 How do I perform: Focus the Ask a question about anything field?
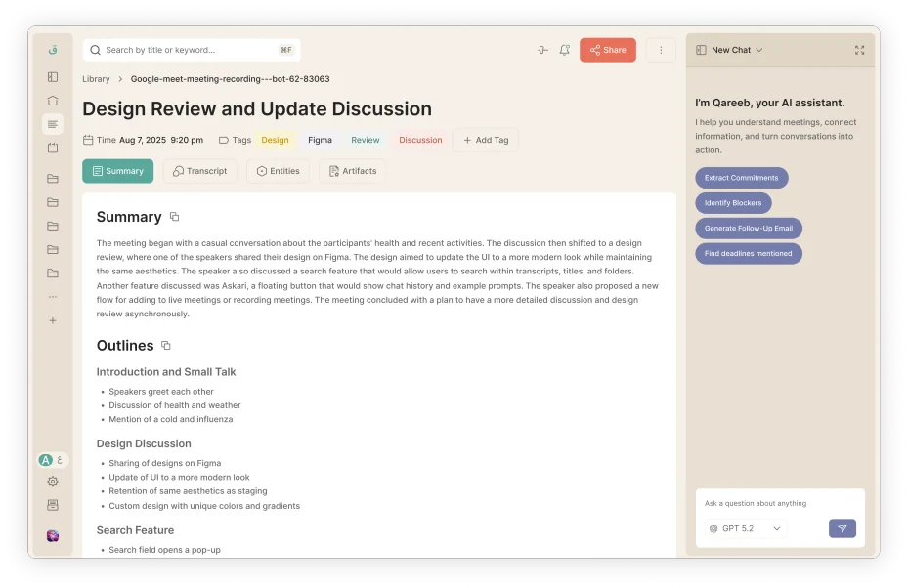click(779, 503)
